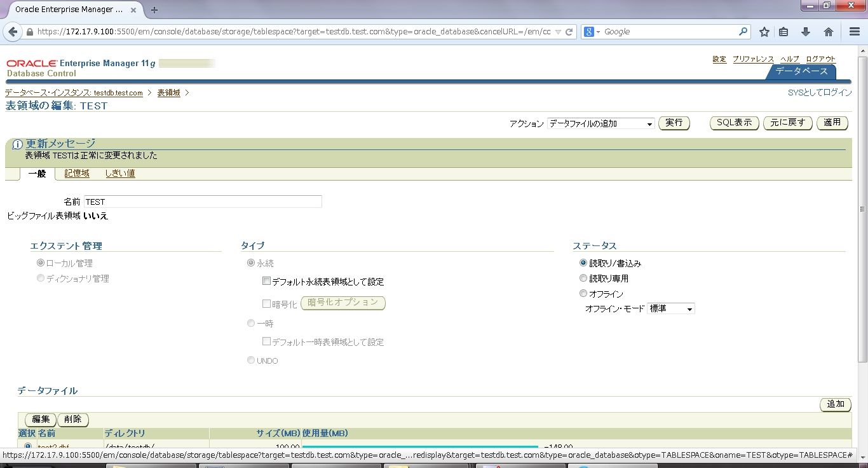The image size is (868, 468).
Task: Set status to 読取り専用
Action: pyautogui.click(x=583, y=278)
